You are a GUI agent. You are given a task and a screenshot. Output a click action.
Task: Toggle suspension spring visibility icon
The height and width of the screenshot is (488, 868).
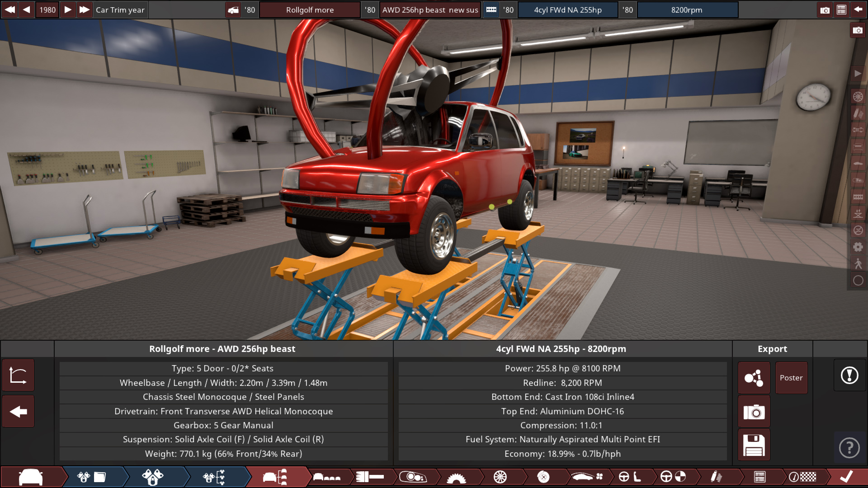tap(858, 113)
